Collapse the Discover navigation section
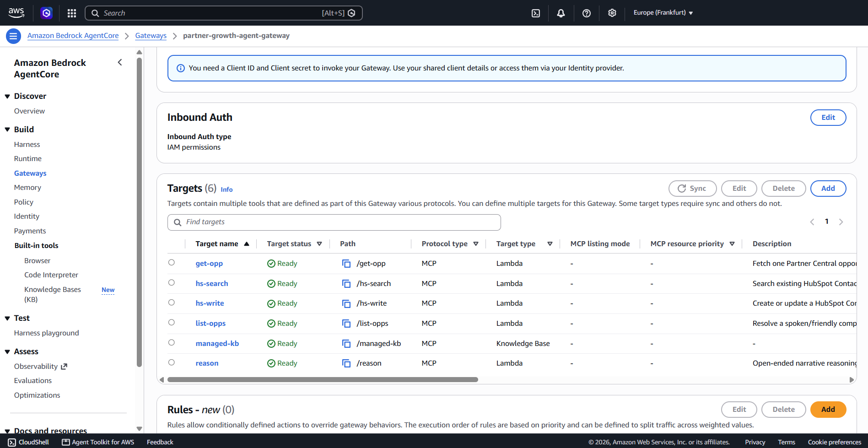 tap(7, 97)
